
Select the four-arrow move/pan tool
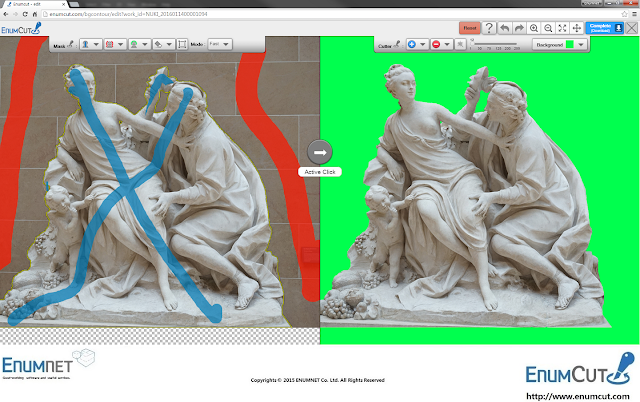click(x=577, y=28)
